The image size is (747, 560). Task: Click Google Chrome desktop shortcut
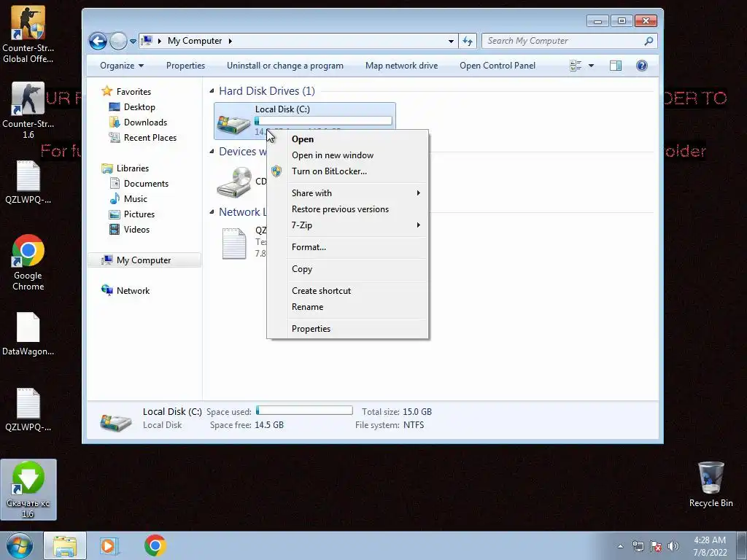(x=28, y=262)
